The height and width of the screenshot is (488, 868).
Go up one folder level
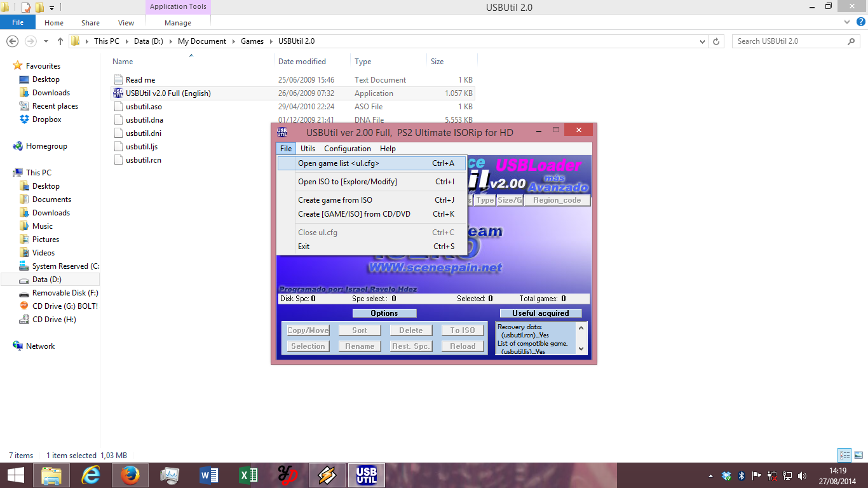(60, 41)
